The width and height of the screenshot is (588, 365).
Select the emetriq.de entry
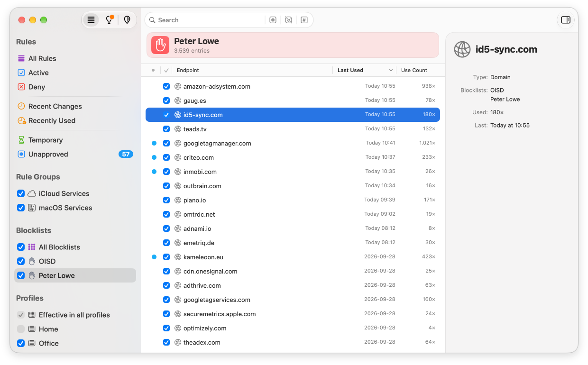[293, 243]
